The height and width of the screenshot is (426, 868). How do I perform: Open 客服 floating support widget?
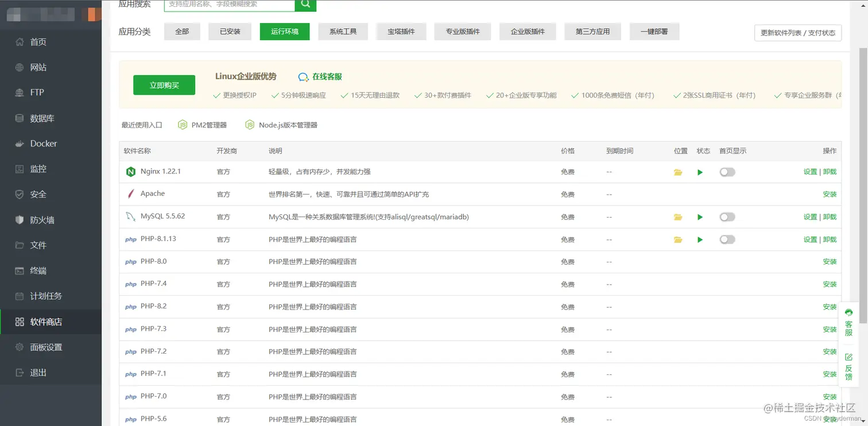848,323
